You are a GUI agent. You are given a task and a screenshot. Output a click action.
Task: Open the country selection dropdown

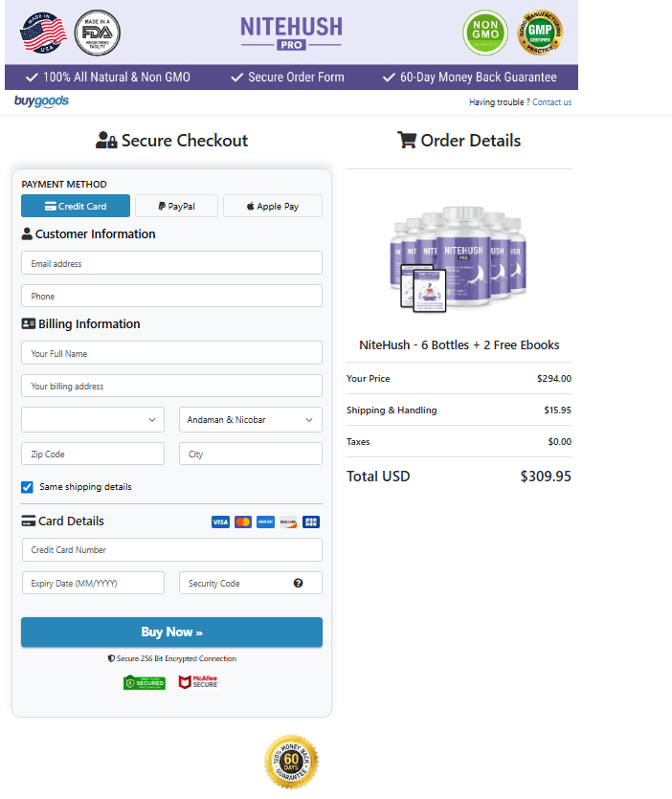92,419
